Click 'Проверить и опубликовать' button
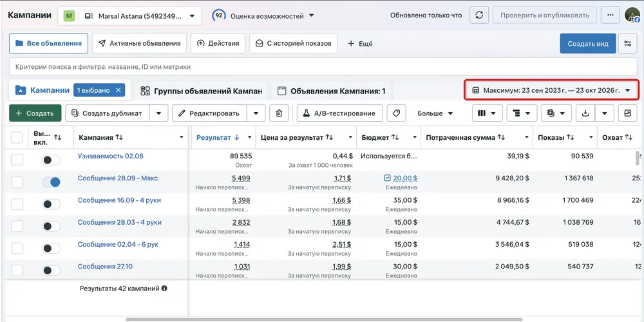Image resolution: width=644 pixels, height=322 pixels. (x=545, y=15)
